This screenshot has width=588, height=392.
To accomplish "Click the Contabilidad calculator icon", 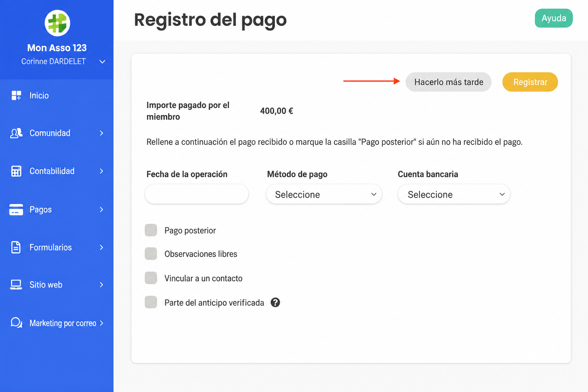I will [x=16, y=171].
